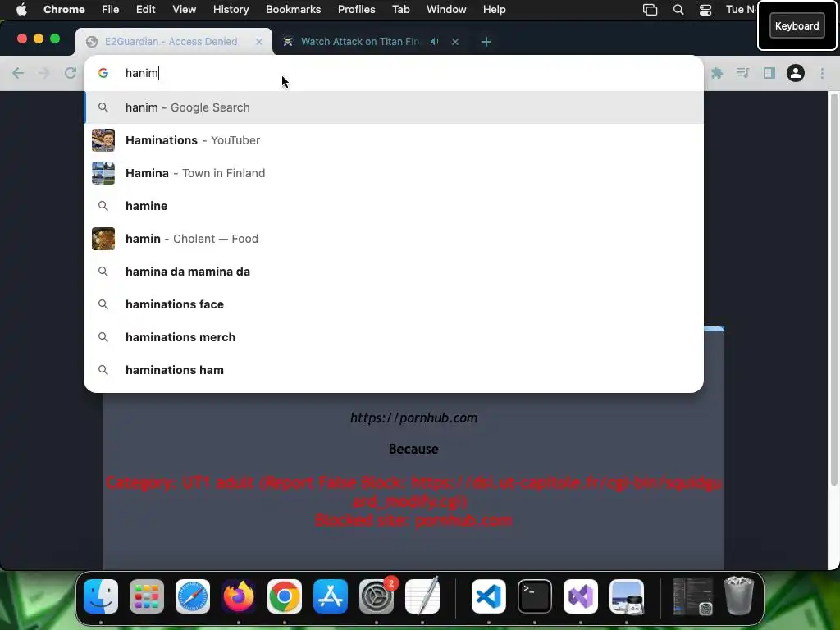This screenshot has width=840, height=630.
Task: Open the History menu
Action: click(231, 10)
